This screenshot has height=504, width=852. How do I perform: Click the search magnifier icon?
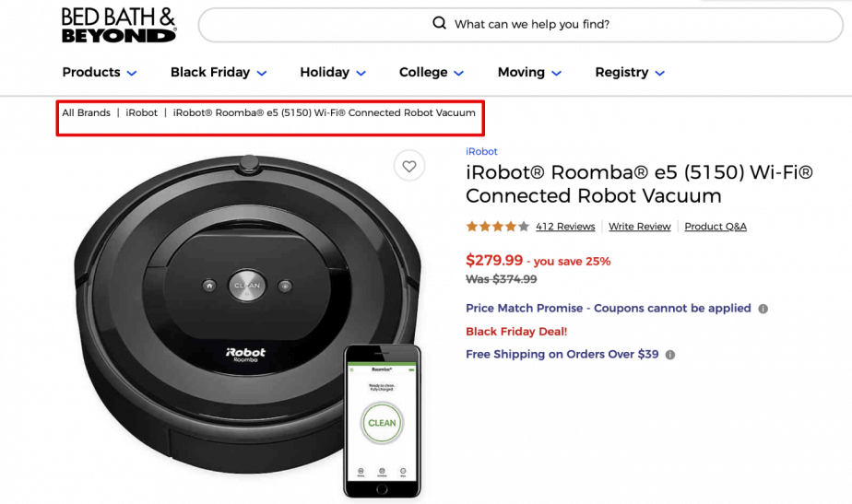439,23
